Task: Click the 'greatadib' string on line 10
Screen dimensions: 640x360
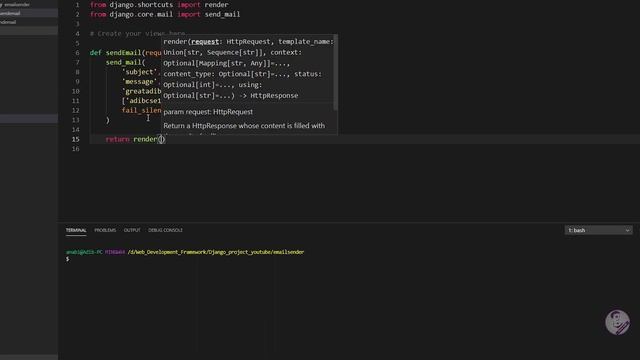Action: click(142, 91)
